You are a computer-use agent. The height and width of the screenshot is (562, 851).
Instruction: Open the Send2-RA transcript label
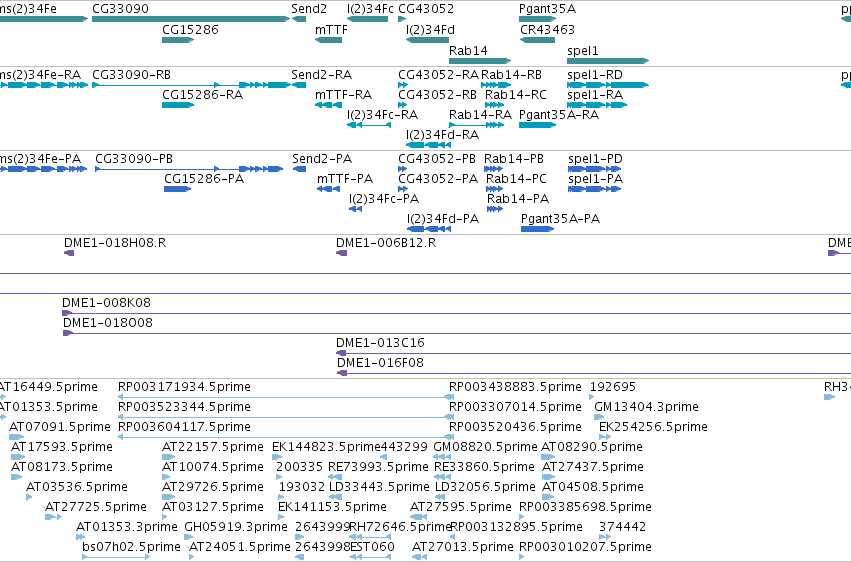pyautogui.click(x=322, y=74)
